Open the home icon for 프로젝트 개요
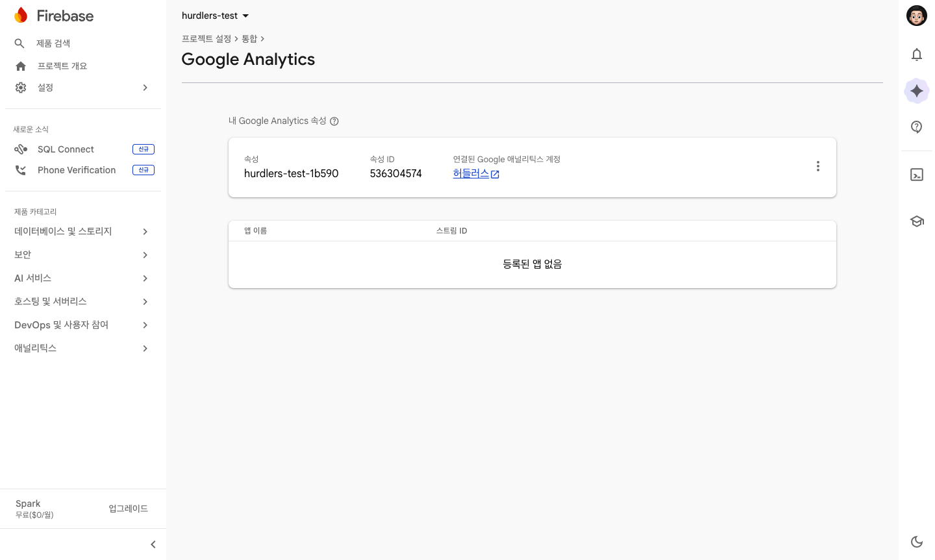 coord(21,66)
